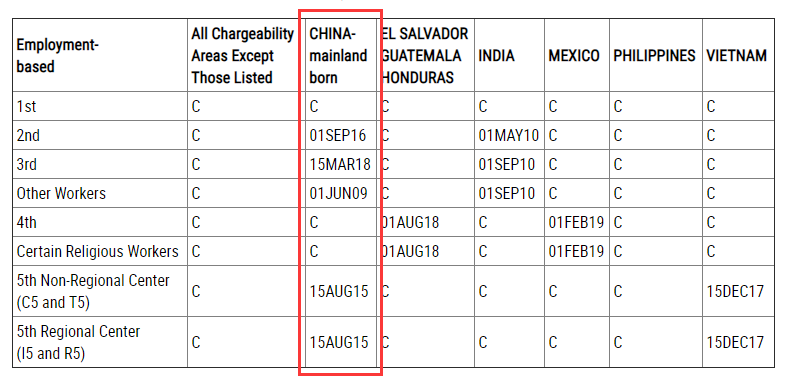Click the INDIA column header
796x384 pixels.
click(x=496, y=56)
